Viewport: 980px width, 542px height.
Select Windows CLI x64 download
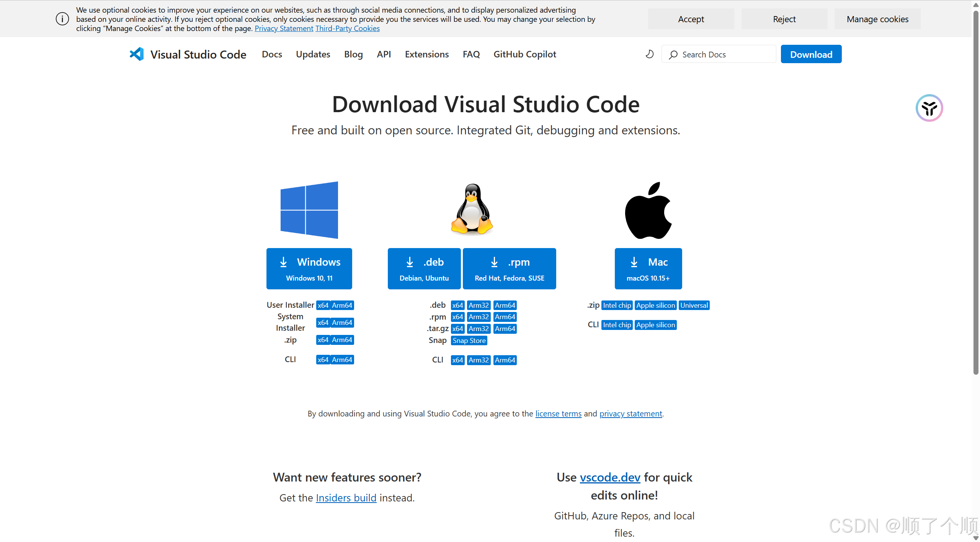(x=323, y=359)
